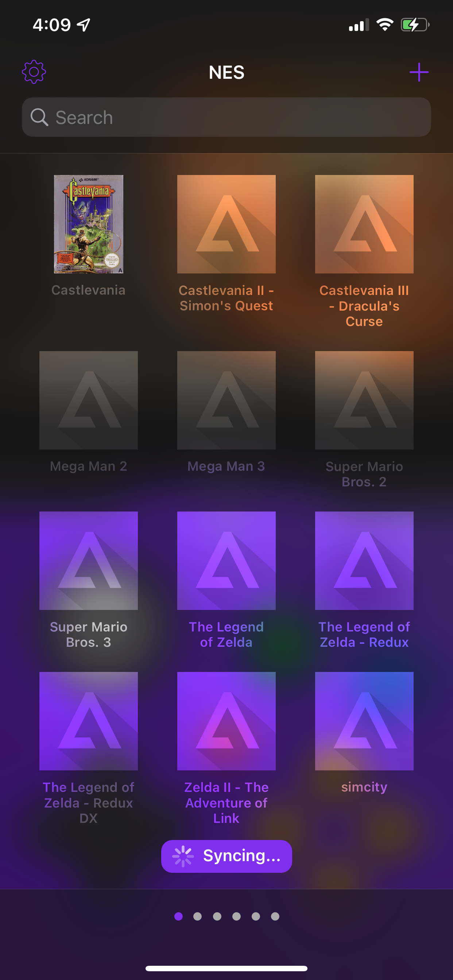Open The Legend of Zelda game icon

[226, 560]
